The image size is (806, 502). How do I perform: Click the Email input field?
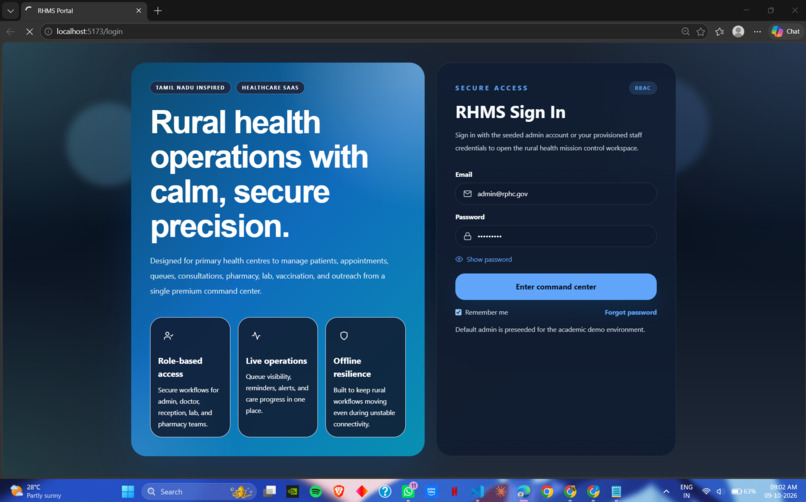556,194
